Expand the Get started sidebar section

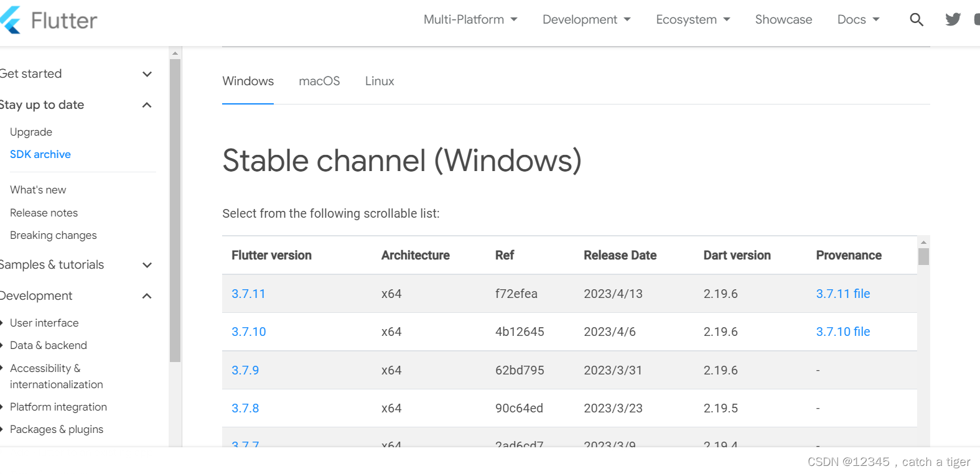pyautogui.click(x=147, y=74)
